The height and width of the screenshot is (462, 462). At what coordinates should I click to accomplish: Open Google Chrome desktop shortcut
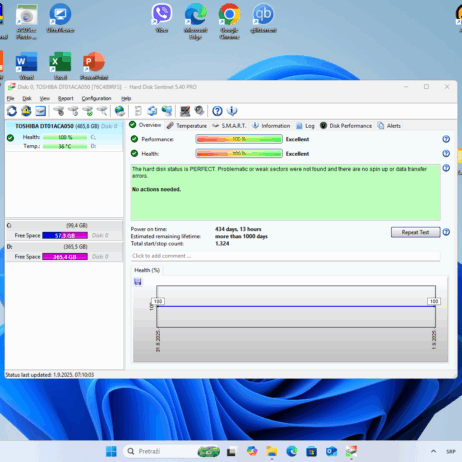tap(229, 21)
